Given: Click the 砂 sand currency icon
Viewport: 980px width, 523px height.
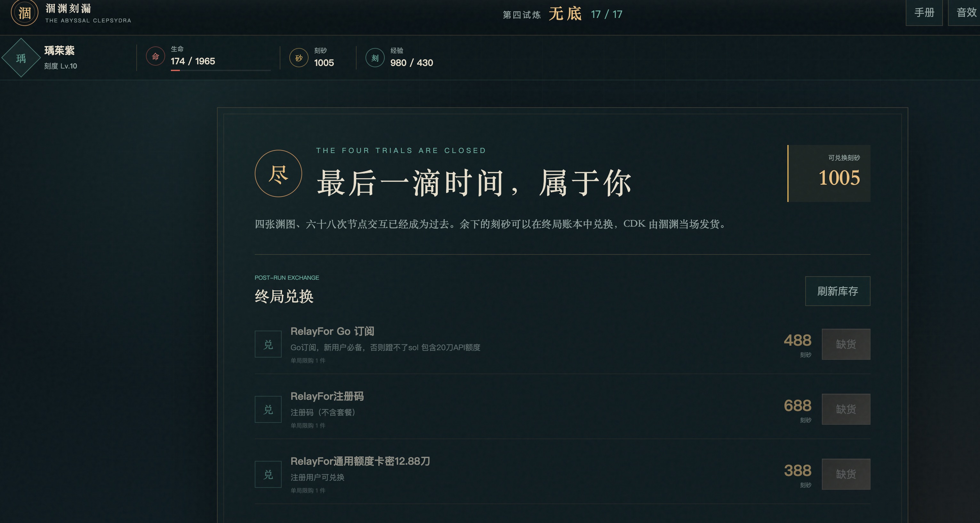Looking at the screenshot, I should (299, 58).
